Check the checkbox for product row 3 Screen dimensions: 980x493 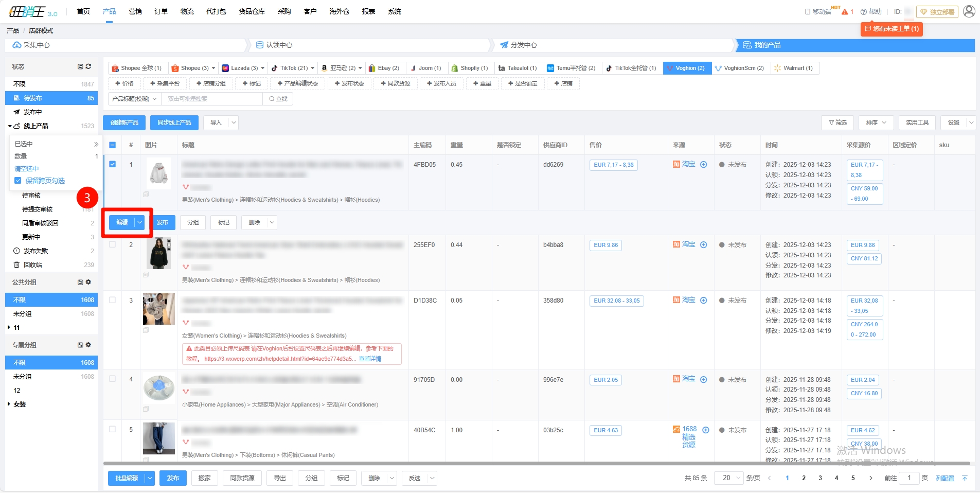point(113,300)
